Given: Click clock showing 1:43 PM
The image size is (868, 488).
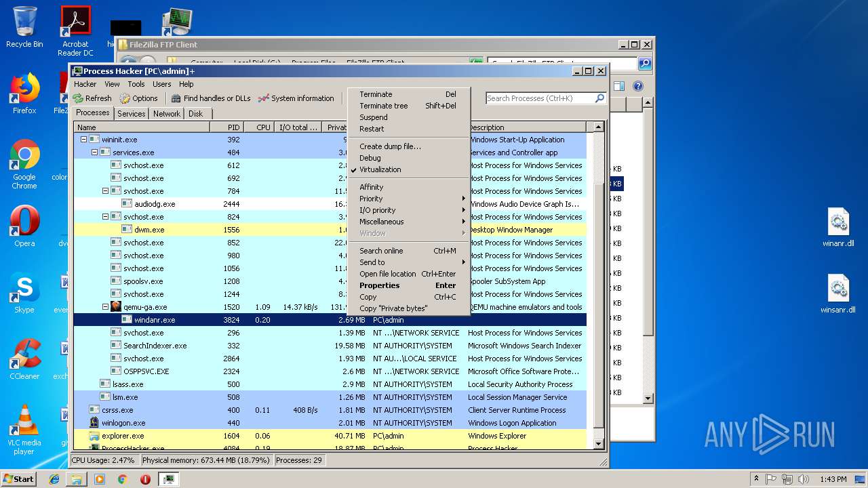Looking at the screenshot, I should (833, 479).
